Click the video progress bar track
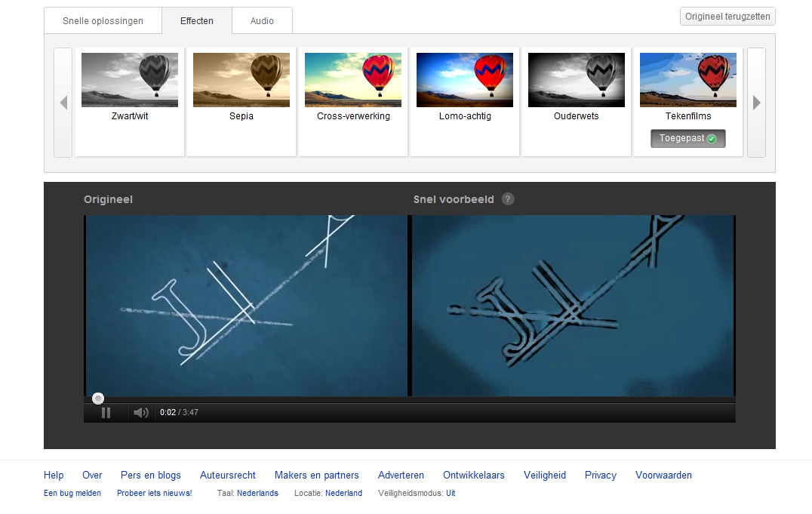 [409, 399]
